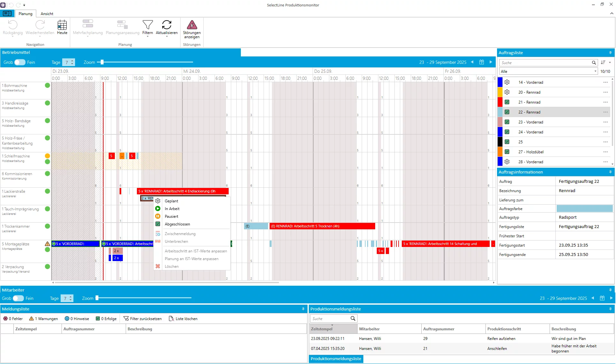Click Filter zurücksetzen in the Meldungsliste

click(x=142, y=318)
